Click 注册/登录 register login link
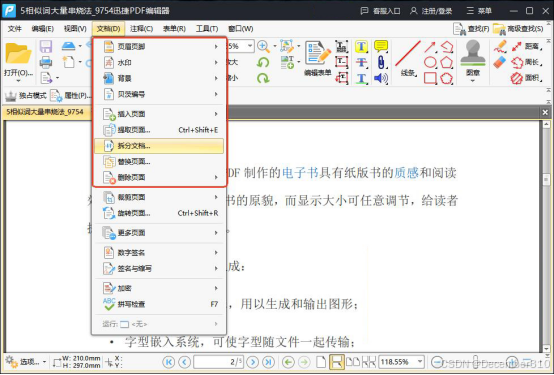Viewport: 554px width, 375px height. [431, 11]
